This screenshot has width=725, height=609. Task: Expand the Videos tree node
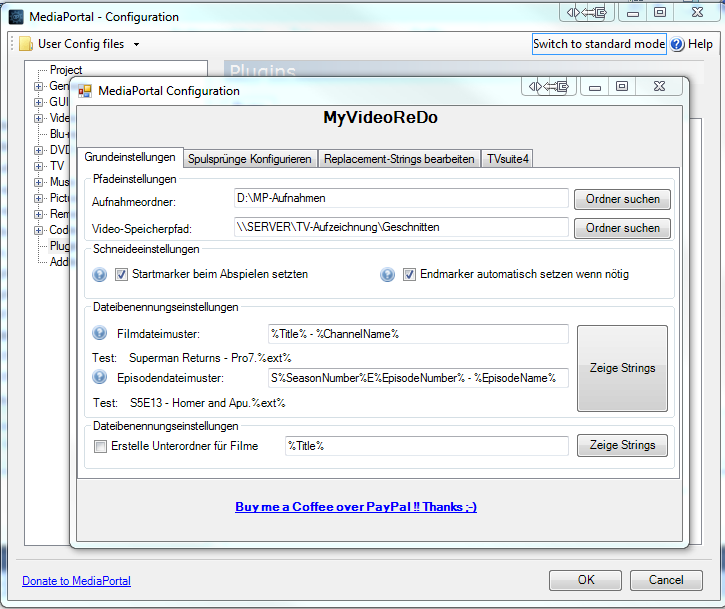(39, 118)
